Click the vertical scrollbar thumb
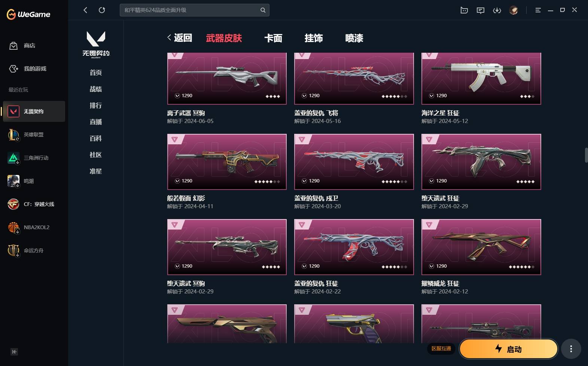 (x=586, y=155)
